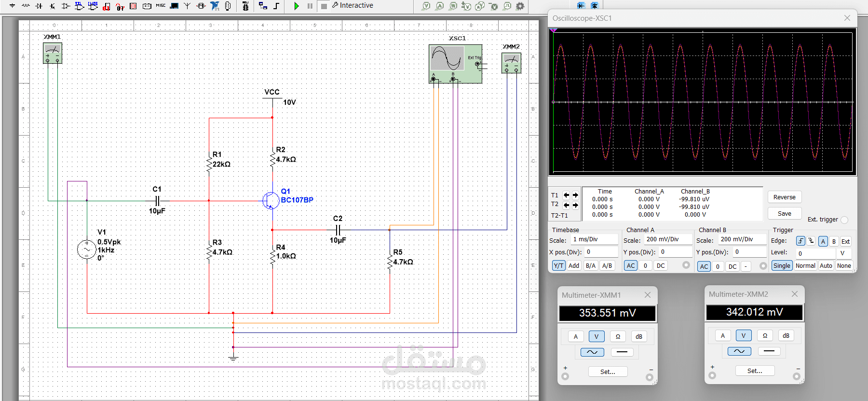Select the Q1 BC107BP transistor symbol
Screen dimensions: 868x401
pyautogui.click(x=271, y=200)
